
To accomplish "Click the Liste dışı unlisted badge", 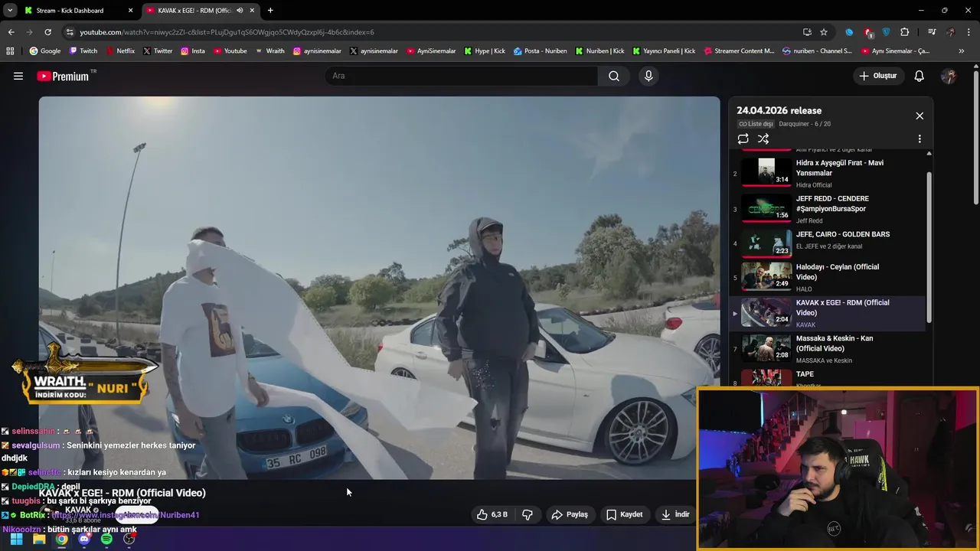I will 756,124.
